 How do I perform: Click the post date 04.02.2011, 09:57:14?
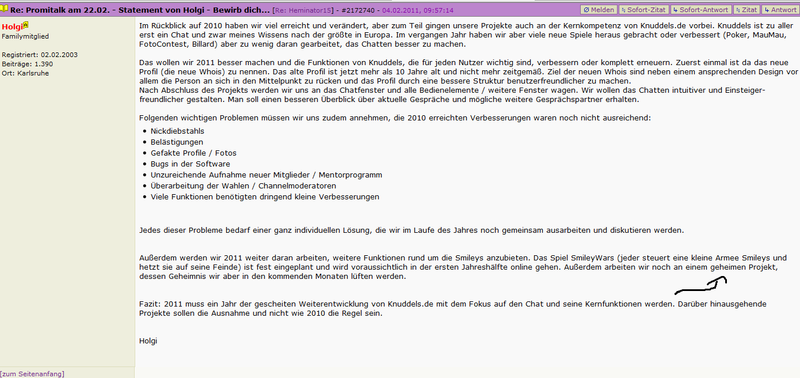click(415, 10)
